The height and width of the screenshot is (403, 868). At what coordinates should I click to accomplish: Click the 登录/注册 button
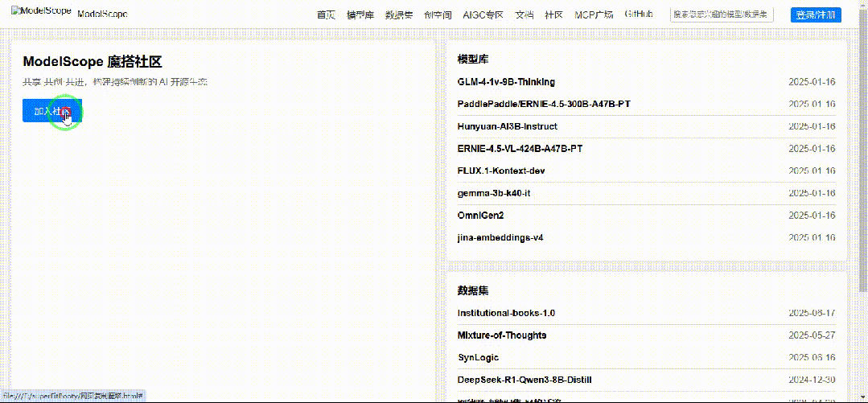pyautogui.click(x=816, y=15)
